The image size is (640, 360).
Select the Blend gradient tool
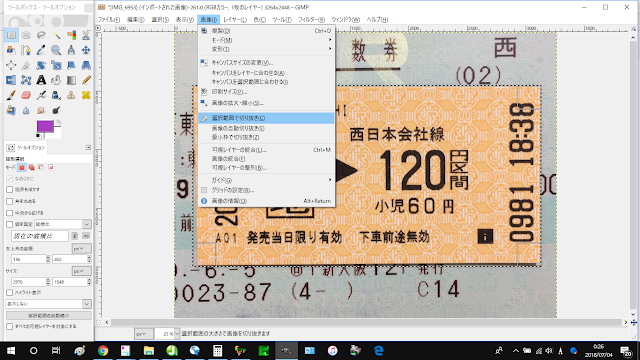point(71,80)
